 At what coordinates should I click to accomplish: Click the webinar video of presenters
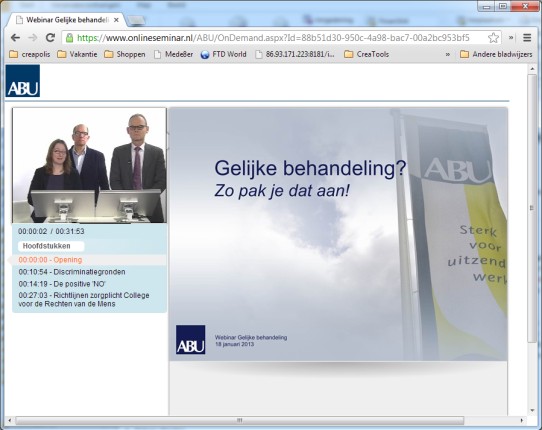[x=90, y=165]
